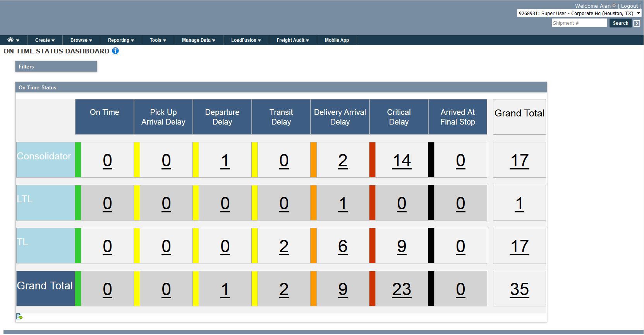The image size is (644, 335).
Task: Open the LoadFusion menu
Action: click(x=246, y=40)
